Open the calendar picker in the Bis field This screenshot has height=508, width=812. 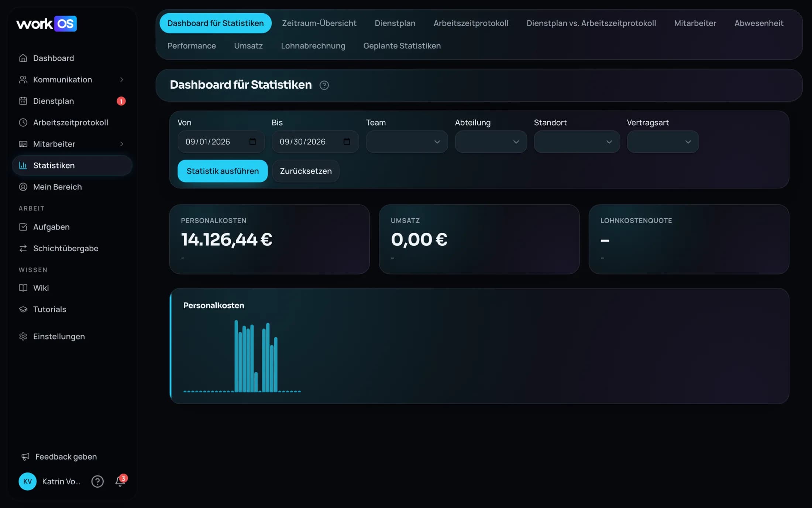click(347, 142)
